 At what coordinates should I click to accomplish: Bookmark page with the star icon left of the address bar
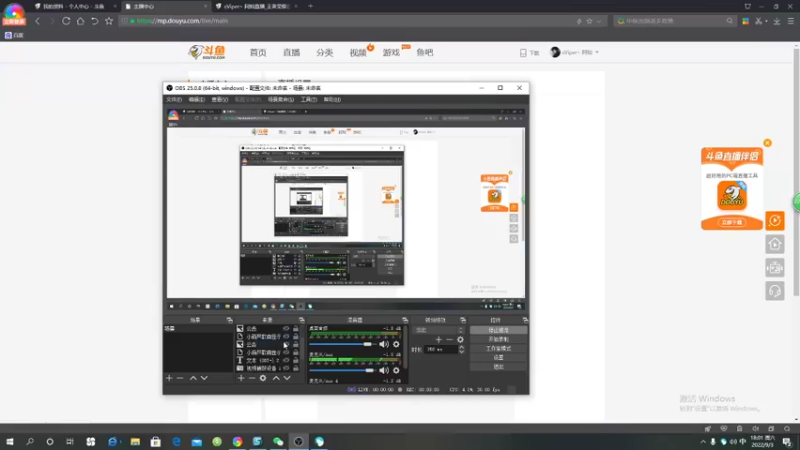(x=109, y=21)
